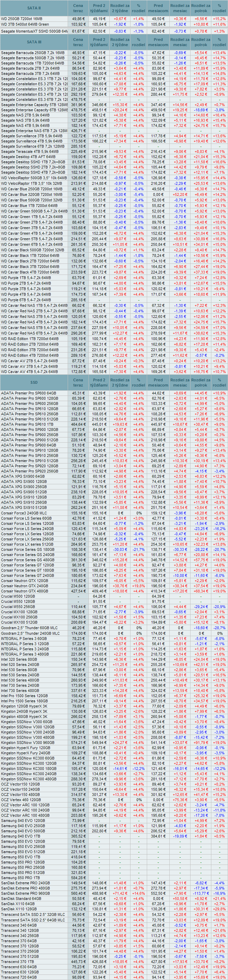Click SanDisk X110 128GB row

pyautogui.click(x=114, y=909)
